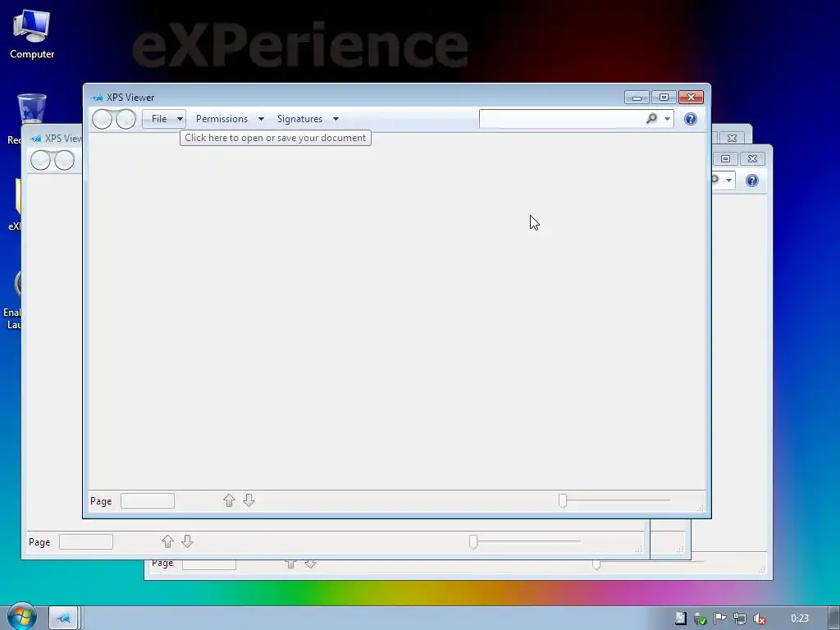Screen dimensions: 840x630
Task: Expand the Permissions dropdown arrow
Action: tap(261, 119)
